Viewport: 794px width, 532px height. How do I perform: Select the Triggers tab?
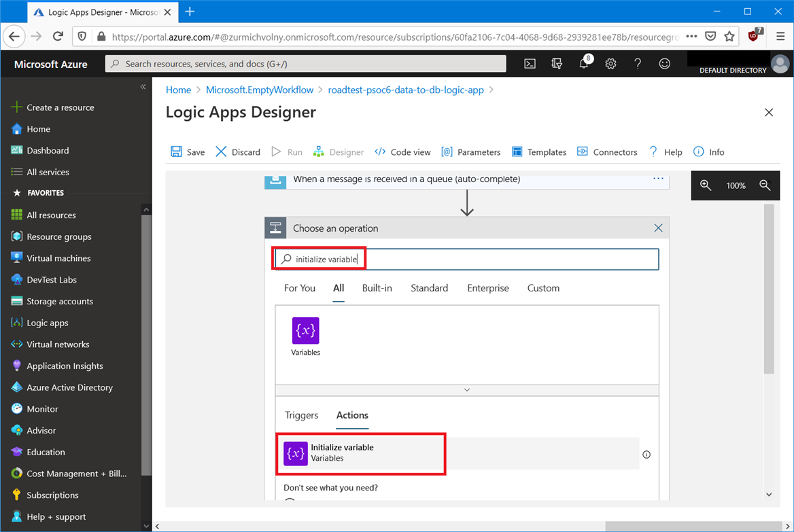click(x=301, y=415)
